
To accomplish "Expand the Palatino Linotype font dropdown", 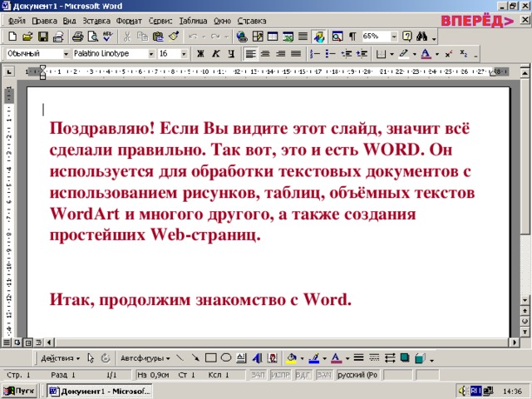I will (x=151, y=54).
